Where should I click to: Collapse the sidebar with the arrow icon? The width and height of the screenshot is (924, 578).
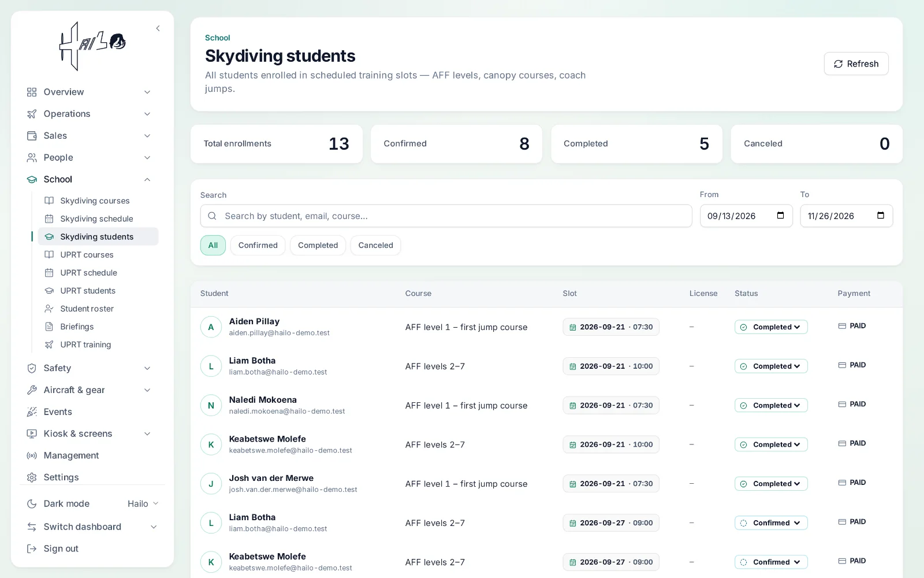click(x=158, y=28)
